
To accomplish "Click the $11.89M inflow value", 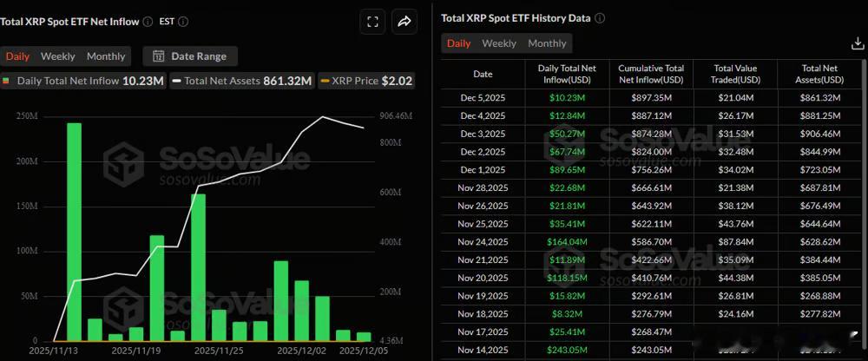I will 567,259.
